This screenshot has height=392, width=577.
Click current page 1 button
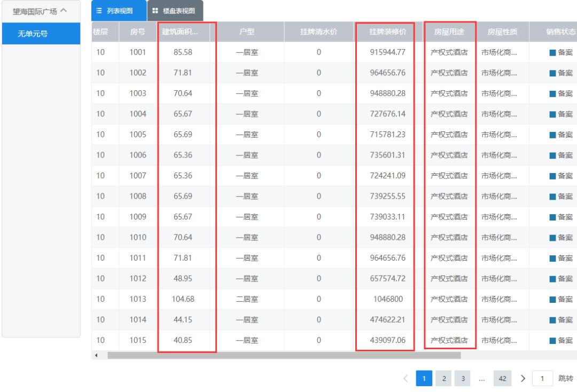(x=424, y=379)
